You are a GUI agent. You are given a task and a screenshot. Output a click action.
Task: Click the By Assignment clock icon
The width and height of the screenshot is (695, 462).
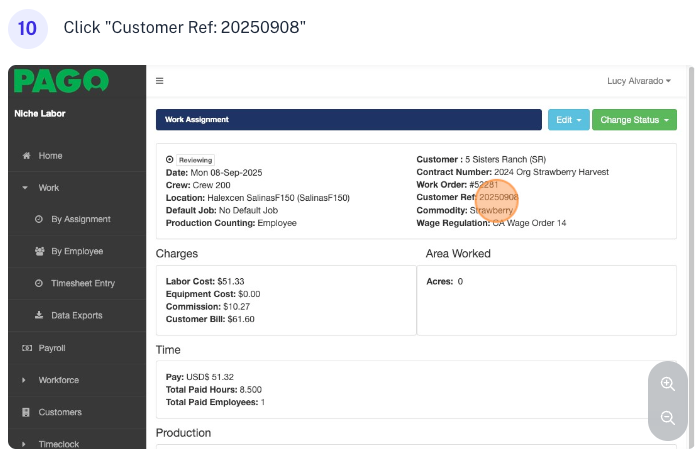(39, 219)
